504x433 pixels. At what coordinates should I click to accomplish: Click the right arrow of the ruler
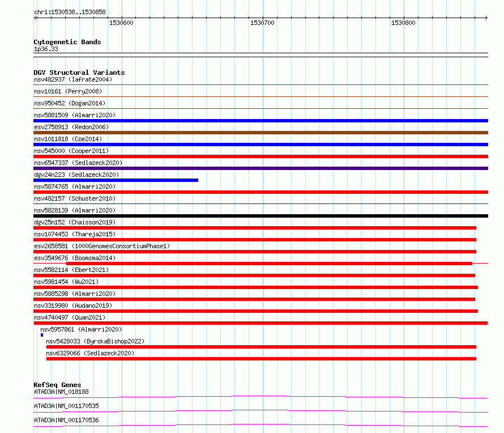click(x=486, y=18)
